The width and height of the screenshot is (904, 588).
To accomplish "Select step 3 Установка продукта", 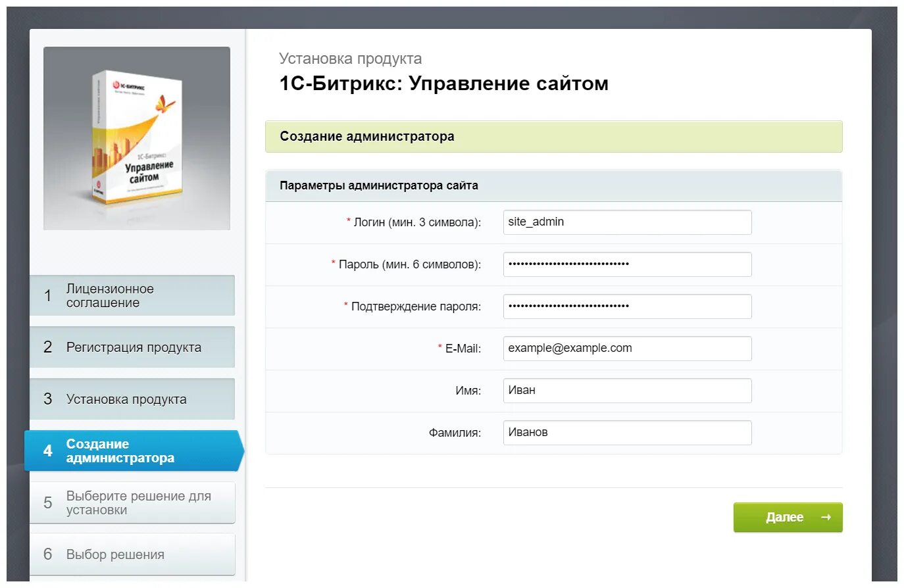I will [132, 399].
